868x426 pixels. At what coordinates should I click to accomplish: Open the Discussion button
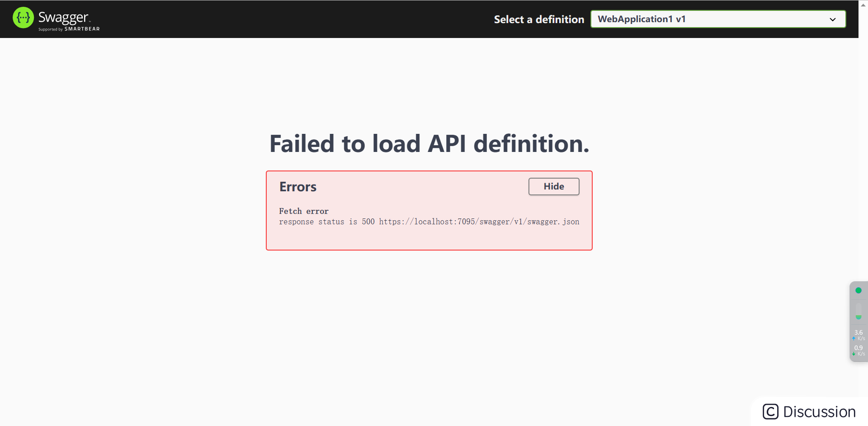point(809,412)
